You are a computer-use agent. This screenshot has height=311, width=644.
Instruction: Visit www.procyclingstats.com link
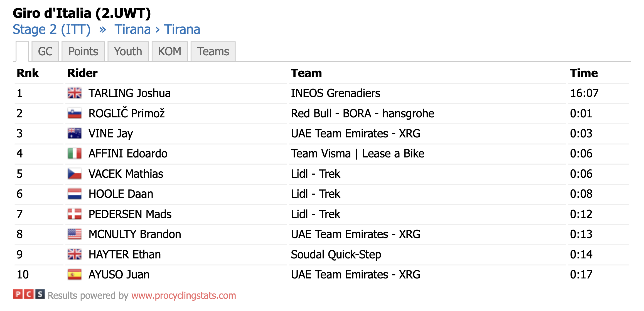click(x=184, y=295)
